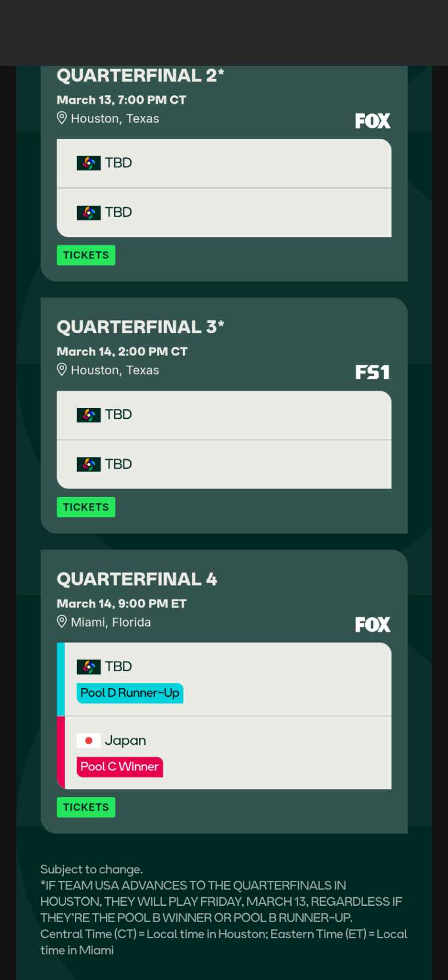448x980 pixels.
Task: Open Tickets for Quarterfinal 3
Action: (86, 507)
